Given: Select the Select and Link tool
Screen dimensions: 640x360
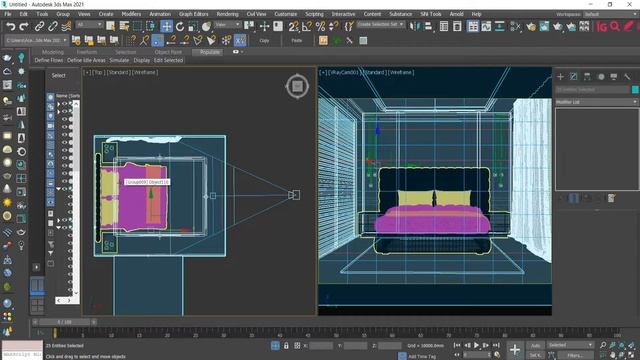Looking at the screenshot, I should tap(39, 27).
